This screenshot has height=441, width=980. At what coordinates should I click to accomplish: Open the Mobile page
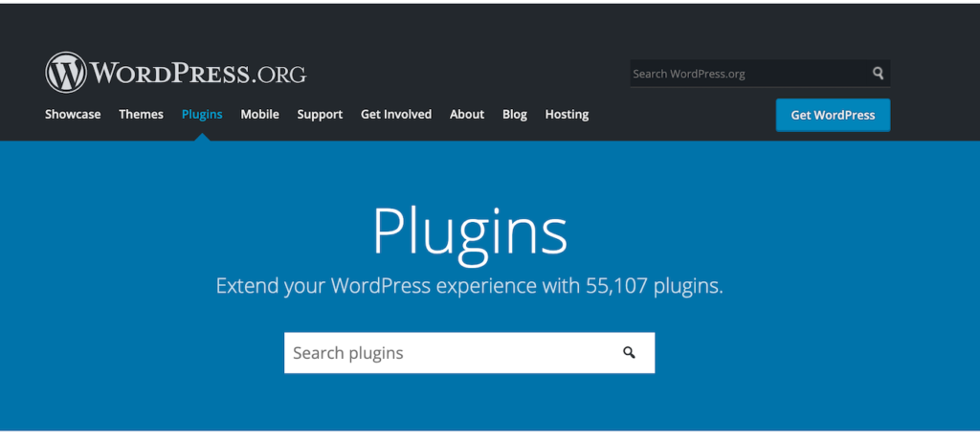259,115
